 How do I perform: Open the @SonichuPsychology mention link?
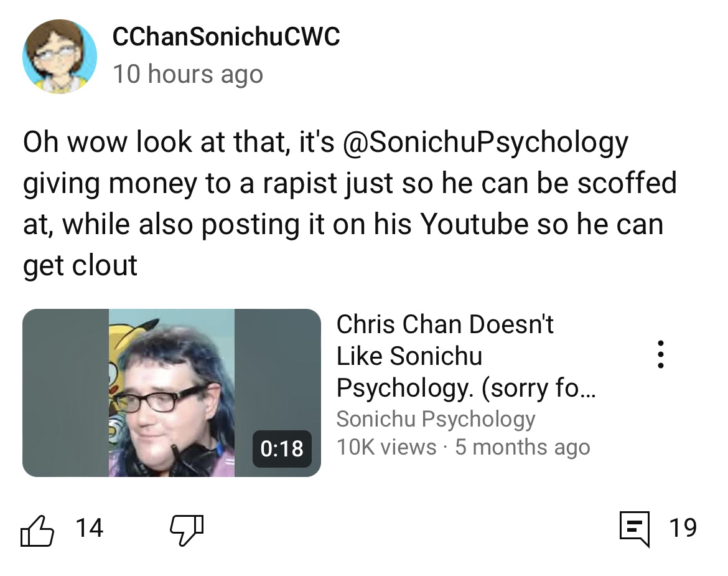pyautogui.click(x=485, y=142)
